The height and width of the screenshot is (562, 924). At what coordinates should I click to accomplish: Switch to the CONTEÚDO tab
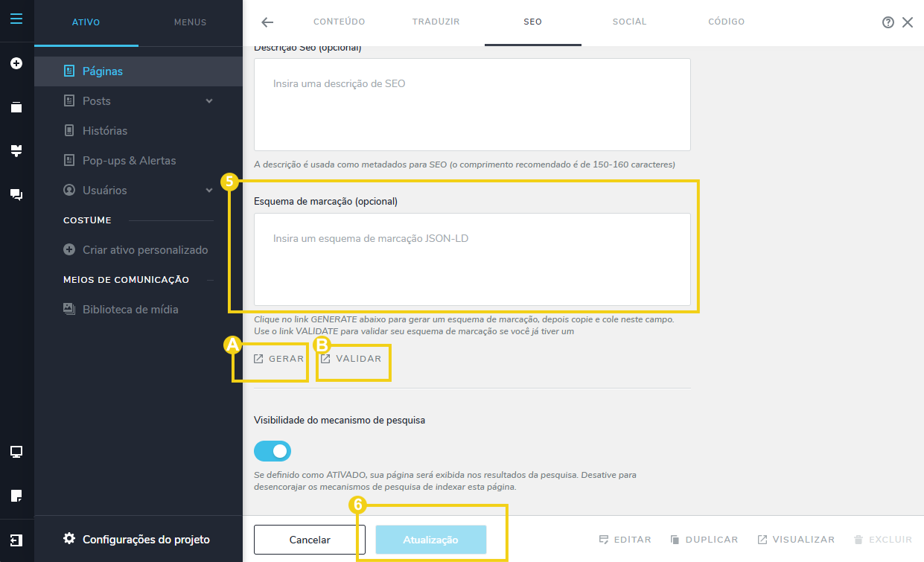click(x=339, y=22)
